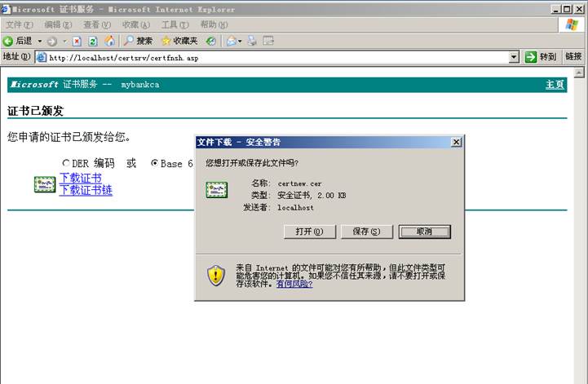This screenshot has width=588, height=384.
Task: Click the Print icon in toolbar
Action: (252, 41)
